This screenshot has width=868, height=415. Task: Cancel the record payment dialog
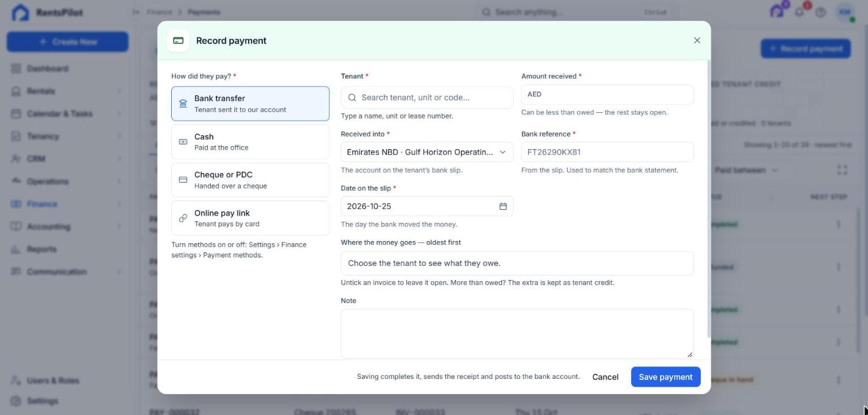click(x=605, y=377)
